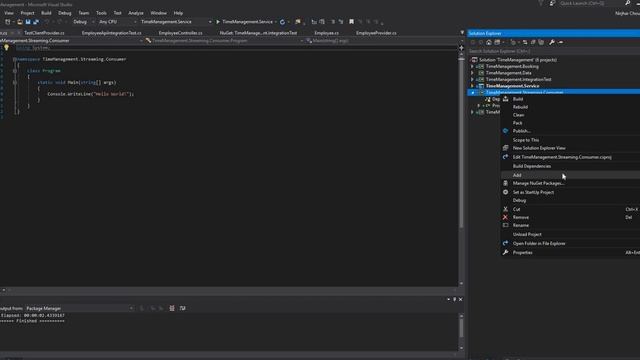Select the Solution 'TimeManagement' root node
The image size is (640, 360).
pos(518,60)
